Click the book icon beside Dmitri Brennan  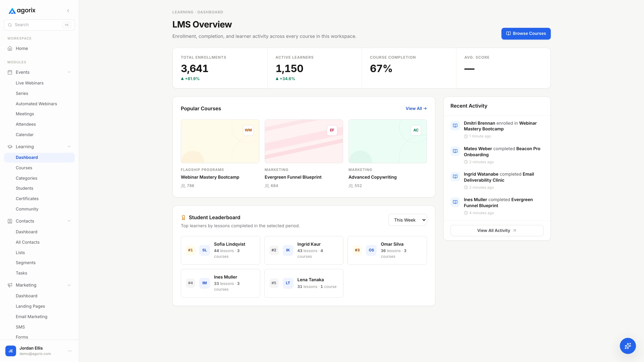tap(455, 126)
